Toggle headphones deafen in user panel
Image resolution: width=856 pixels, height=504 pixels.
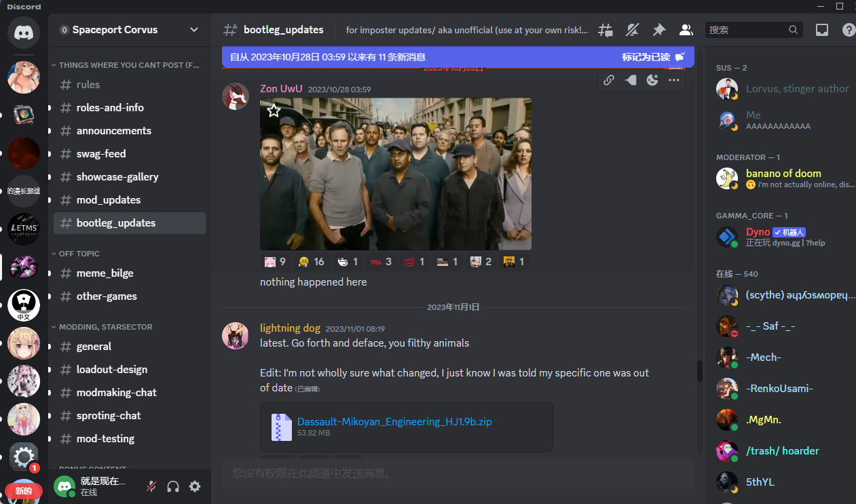click(x=173, y=486)
